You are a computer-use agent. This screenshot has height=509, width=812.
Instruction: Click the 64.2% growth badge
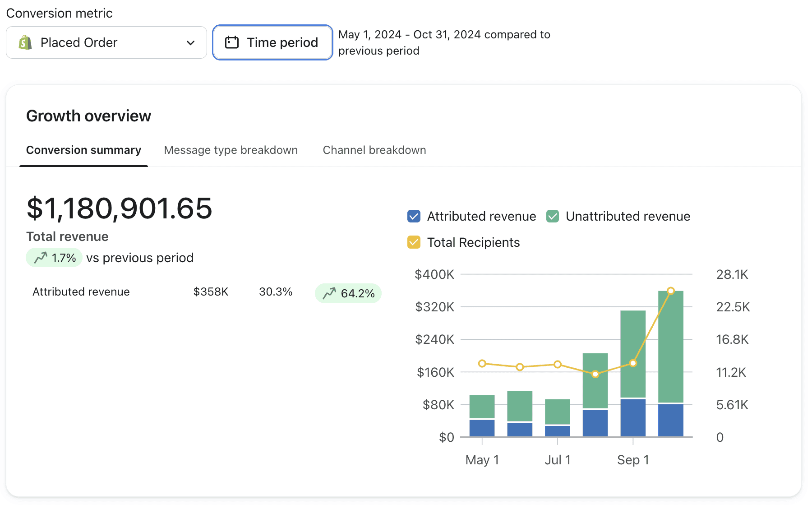348,293
